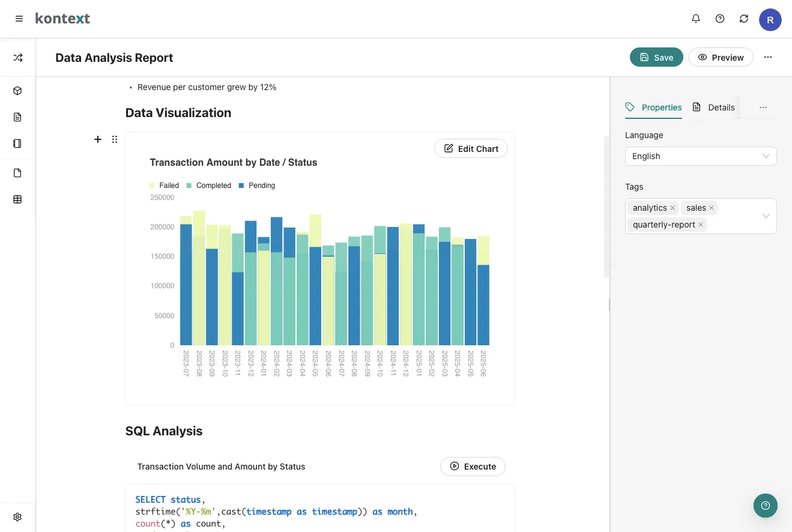
Task: Expand the Tags selection dropdown
Action: pos(766,216)
